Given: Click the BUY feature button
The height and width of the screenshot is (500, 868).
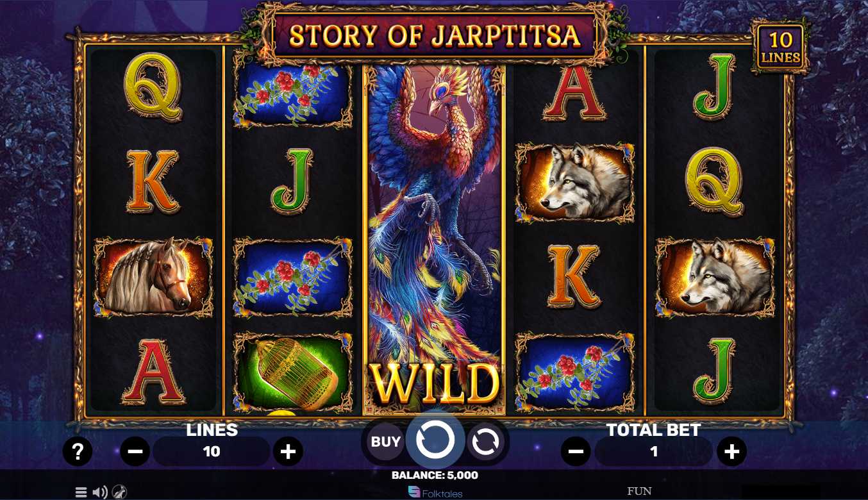Looking at the screenshot, I should coord(386,442).
